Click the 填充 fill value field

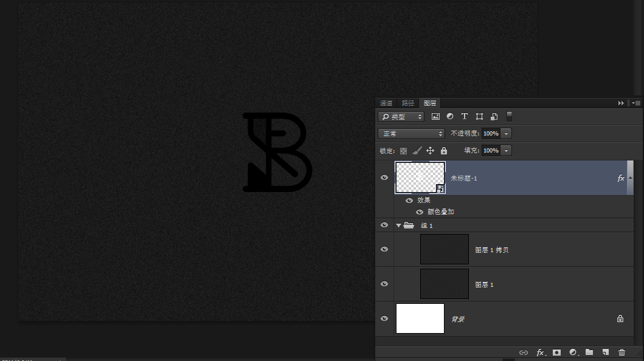pos(491,151)
